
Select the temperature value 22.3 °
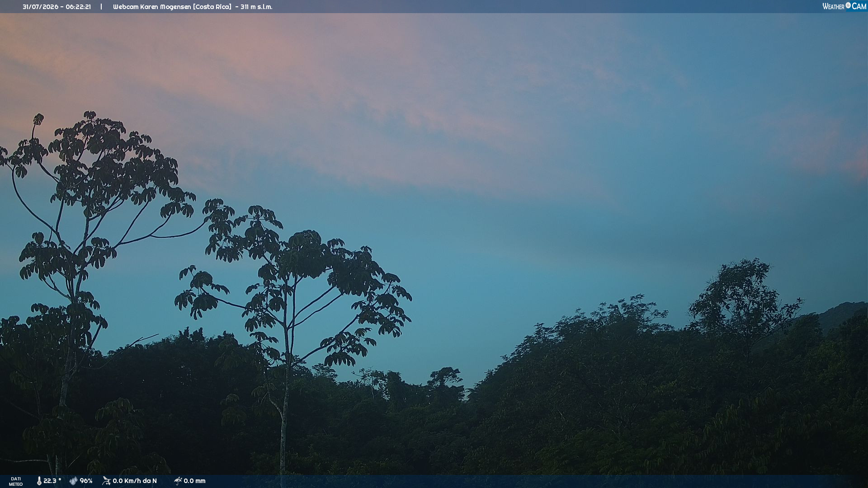[52, 481]
